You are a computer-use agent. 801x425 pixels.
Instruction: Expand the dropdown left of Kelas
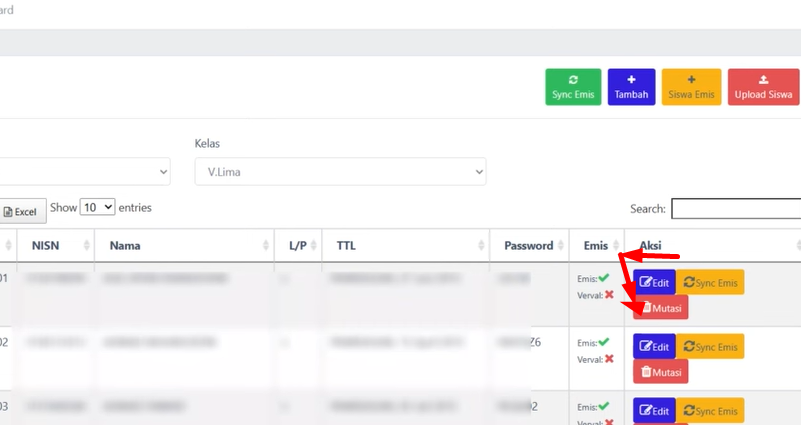[x=85, y=172]
